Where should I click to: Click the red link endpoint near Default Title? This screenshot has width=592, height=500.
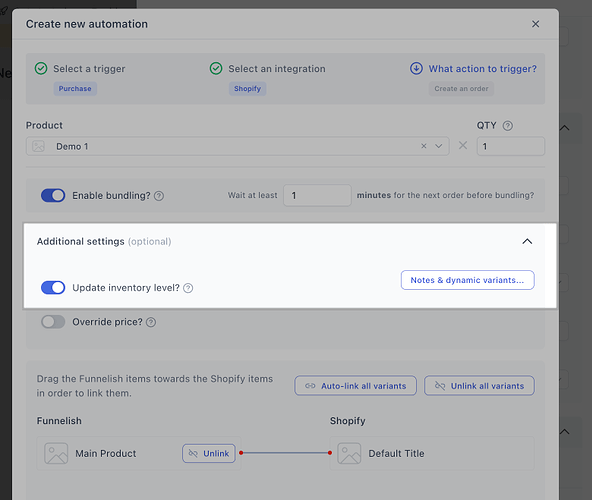click(x=330, y=453)
